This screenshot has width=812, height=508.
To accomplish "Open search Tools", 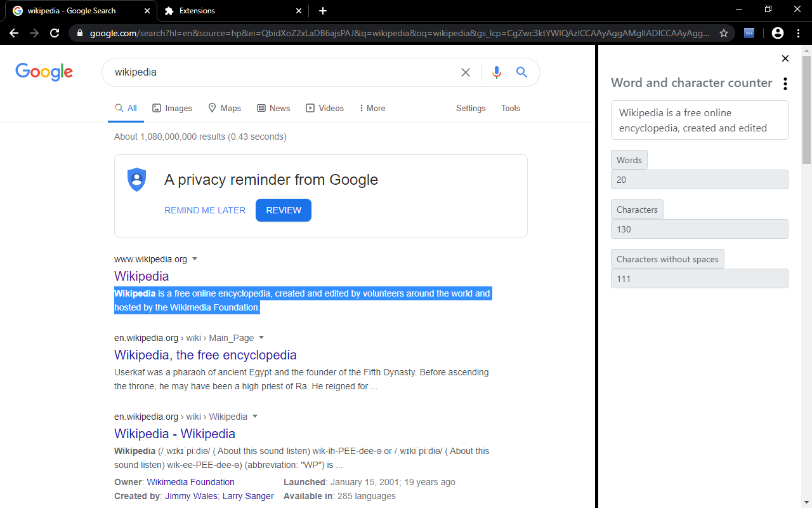I will [511, 109].
